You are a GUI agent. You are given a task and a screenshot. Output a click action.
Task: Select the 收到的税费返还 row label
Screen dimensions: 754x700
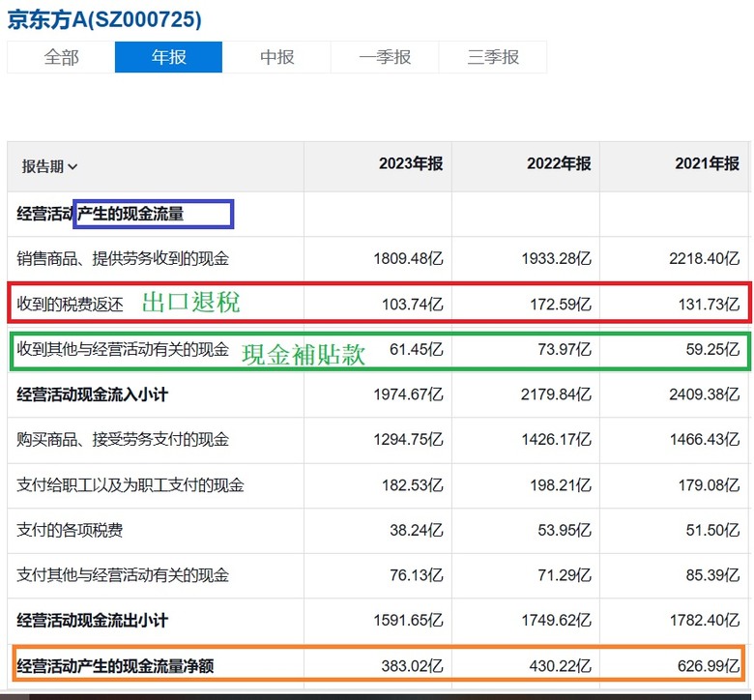tap(71, 304)
